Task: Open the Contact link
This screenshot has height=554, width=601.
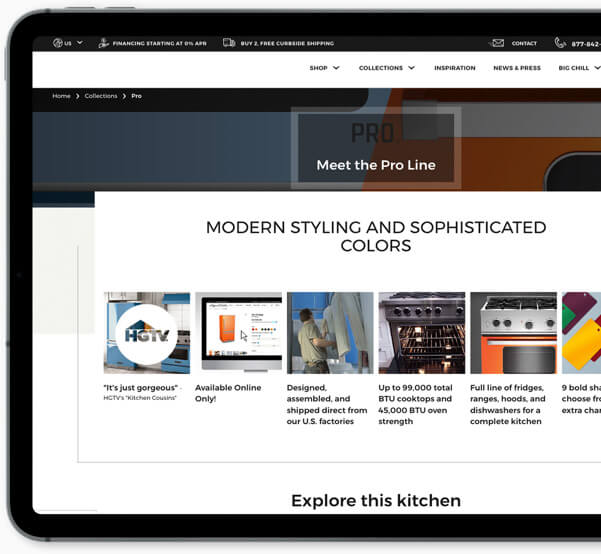Action: point(524,43)
